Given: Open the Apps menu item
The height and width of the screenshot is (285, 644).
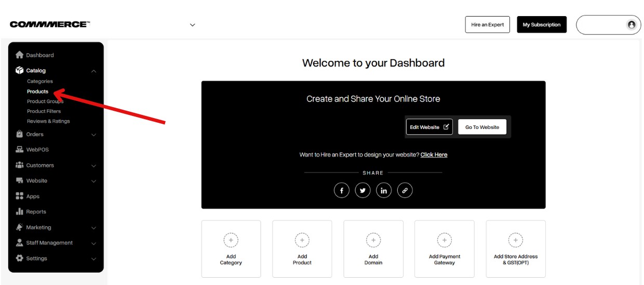Looking at the screenshot, I should pyautogui.click(x=33, y=197).
